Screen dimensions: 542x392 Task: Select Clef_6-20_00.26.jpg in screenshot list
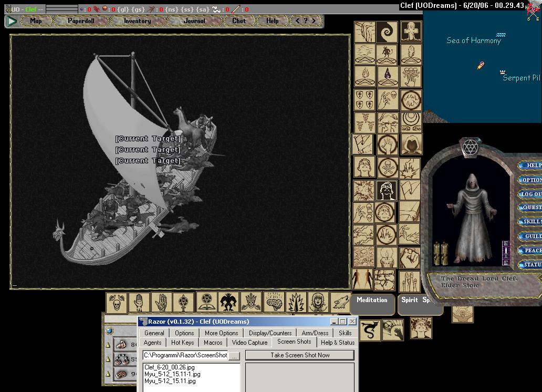tap(169, 367)
